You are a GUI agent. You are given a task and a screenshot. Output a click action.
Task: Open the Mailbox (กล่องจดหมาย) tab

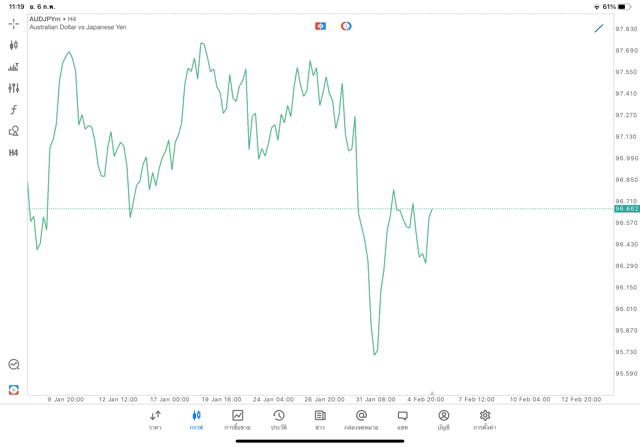point(361,419)
